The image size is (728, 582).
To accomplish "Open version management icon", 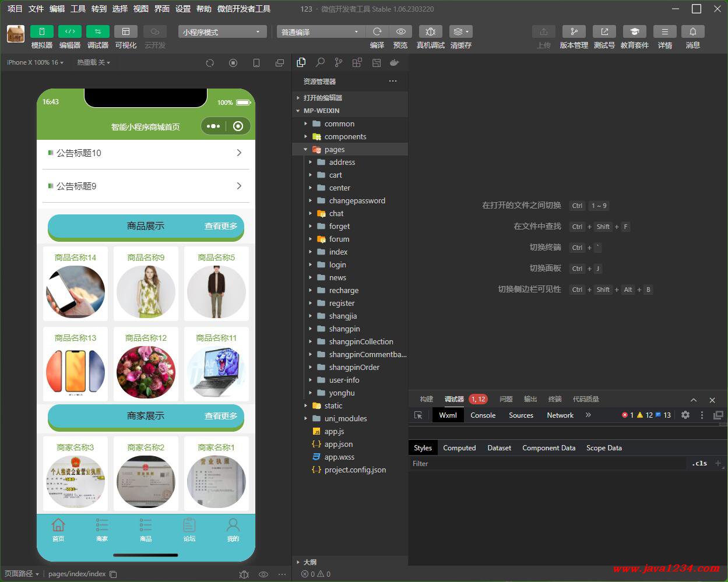I will [x=574, y=31].
